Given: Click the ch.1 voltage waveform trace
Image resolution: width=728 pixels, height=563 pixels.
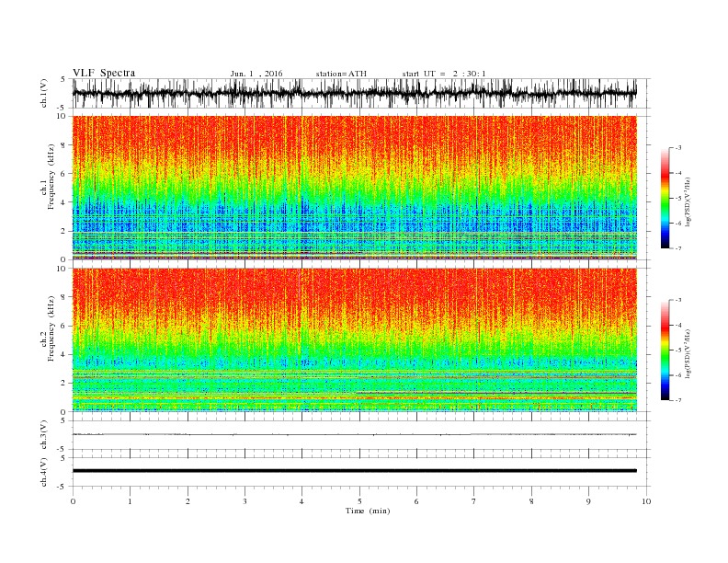Looking at the screenshot, I should coord(355,93).
